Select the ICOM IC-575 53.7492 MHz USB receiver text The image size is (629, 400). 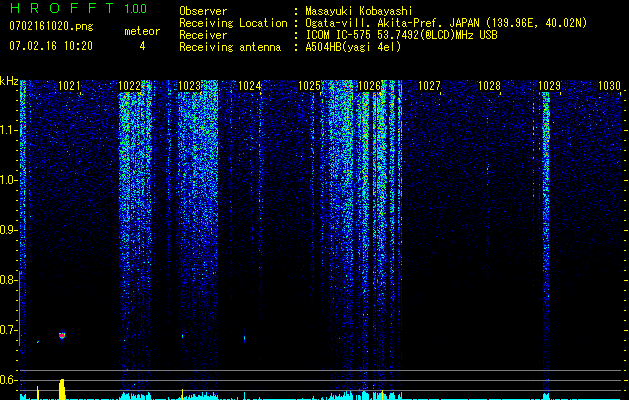(x=401, y=35)
